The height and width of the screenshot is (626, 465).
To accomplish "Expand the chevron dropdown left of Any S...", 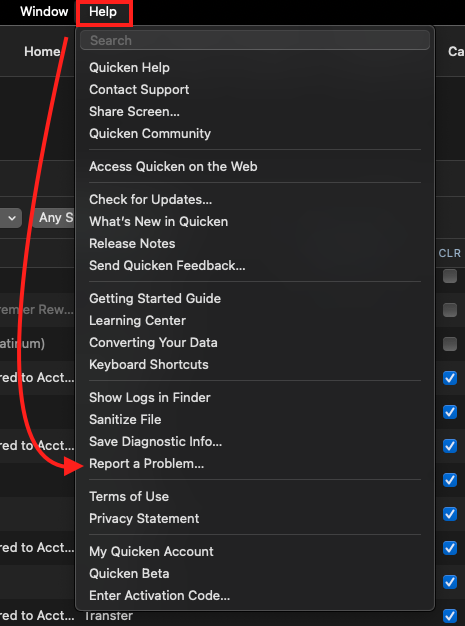I will [x=11, y=218].
